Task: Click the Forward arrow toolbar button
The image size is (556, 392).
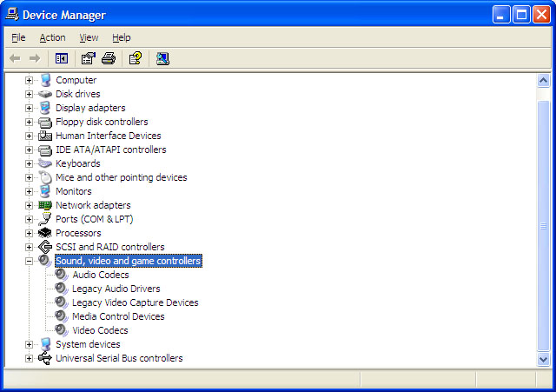Action: tap(35, 58)
